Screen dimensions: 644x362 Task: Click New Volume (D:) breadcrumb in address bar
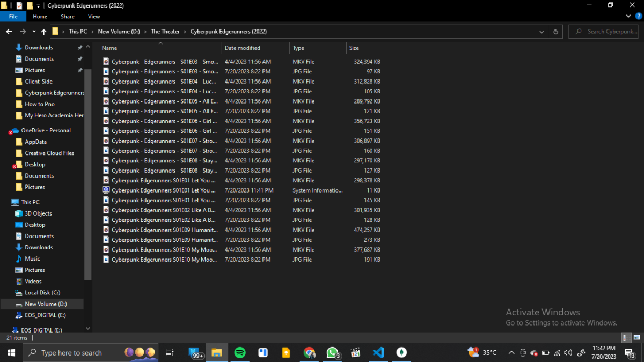[x=119, y=32]
